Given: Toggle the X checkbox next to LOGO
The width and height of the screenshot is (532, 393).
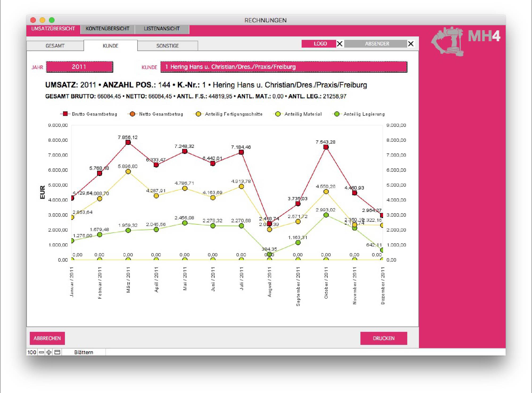Looking at the screenshot, I should pyautogui.click(x=340, y=44).
